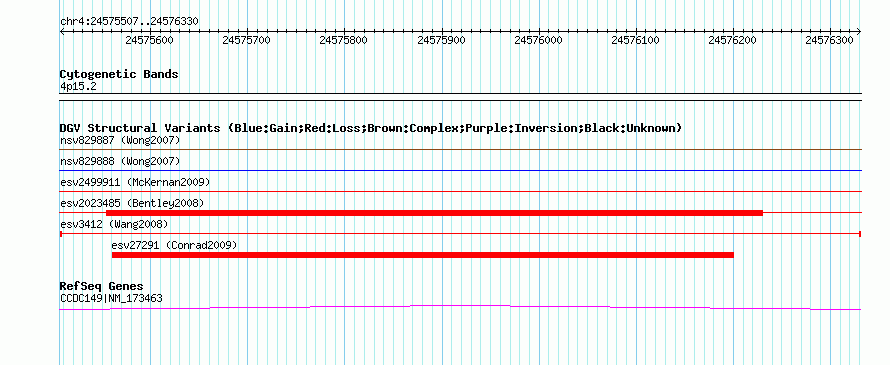Click ruler position 24575800
The height and width of the screenshot is (365, 890).
(x=344, y=40)
